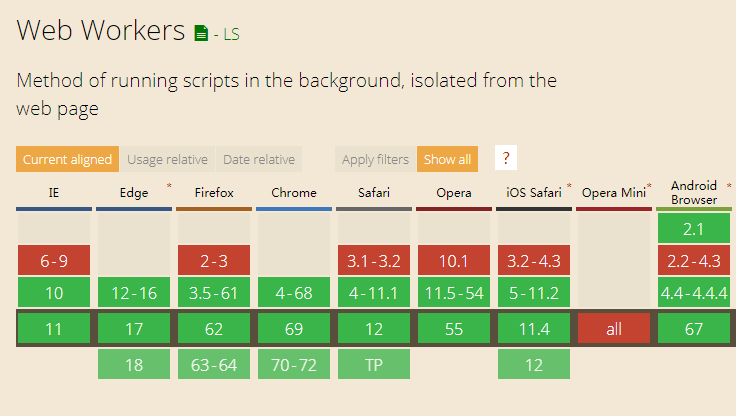Select the iOS Safari 5-11.2 cell

534,292
